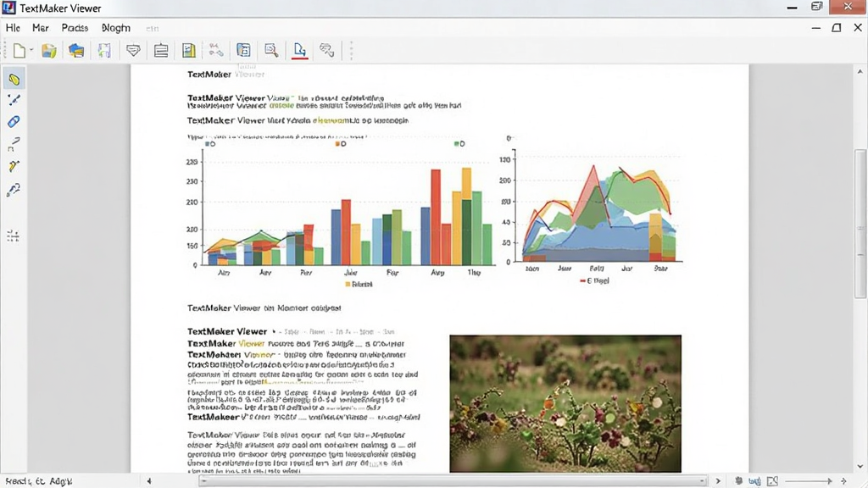
Task: Click the yellow open-folder toolbar icon
Action: point(48,50)
